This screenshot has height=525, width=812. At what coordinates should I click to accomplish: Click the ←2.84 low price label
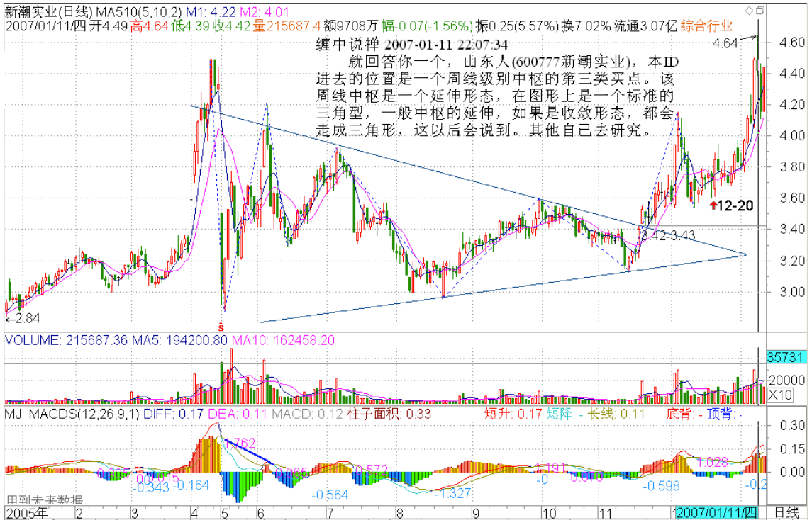coord(23,318)
